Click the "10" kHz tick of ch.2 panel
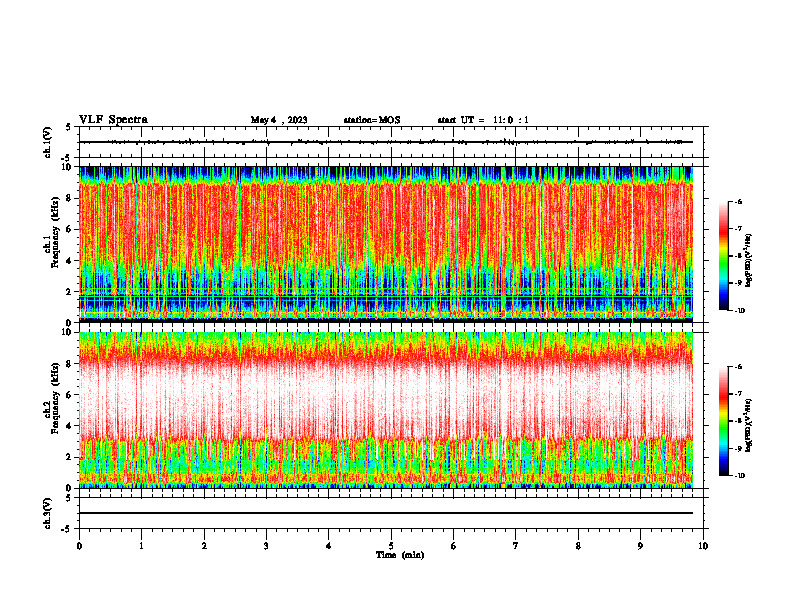Image resolution: width=792 pixels, height=612 pixels. [x=68, y=332]
